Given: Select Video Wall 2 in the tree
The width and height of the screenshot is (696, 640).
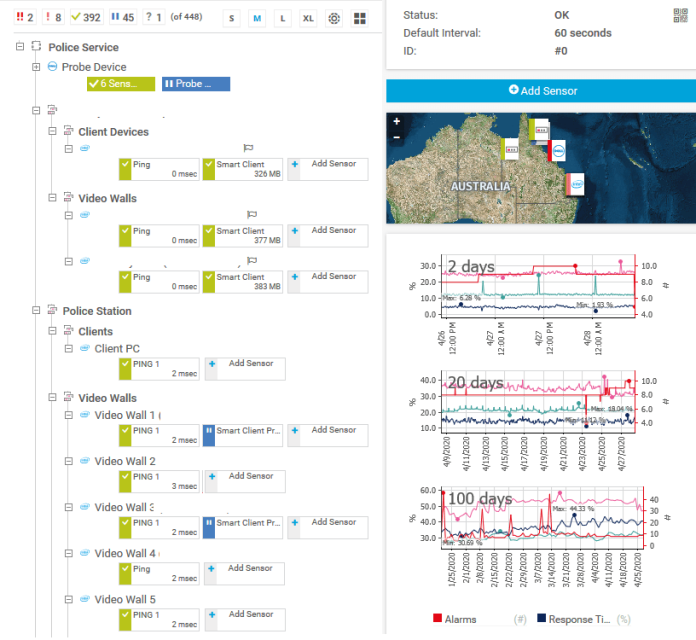Looking at the screenshot, I should pyautogui.click(x=125, y=461).
